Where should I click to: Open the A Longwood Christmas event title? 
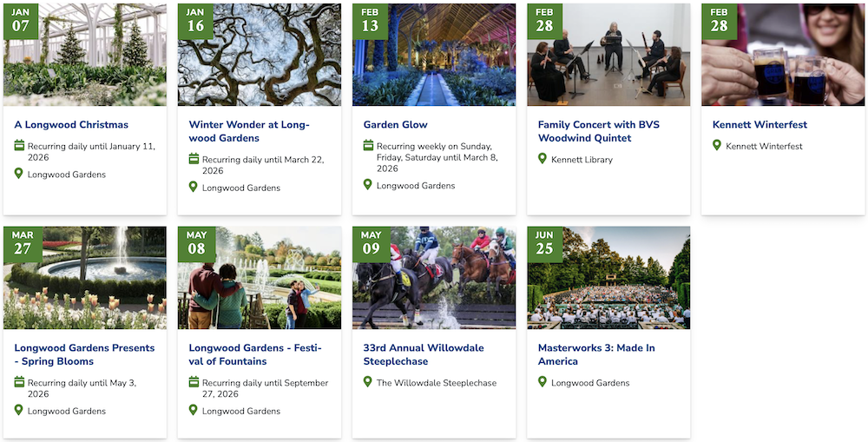[71, 125]
